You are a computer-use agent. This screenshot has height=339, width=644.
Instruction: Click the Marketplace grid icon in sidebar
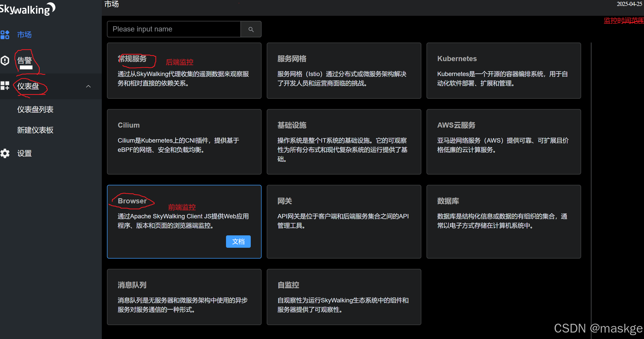[5, 35]
